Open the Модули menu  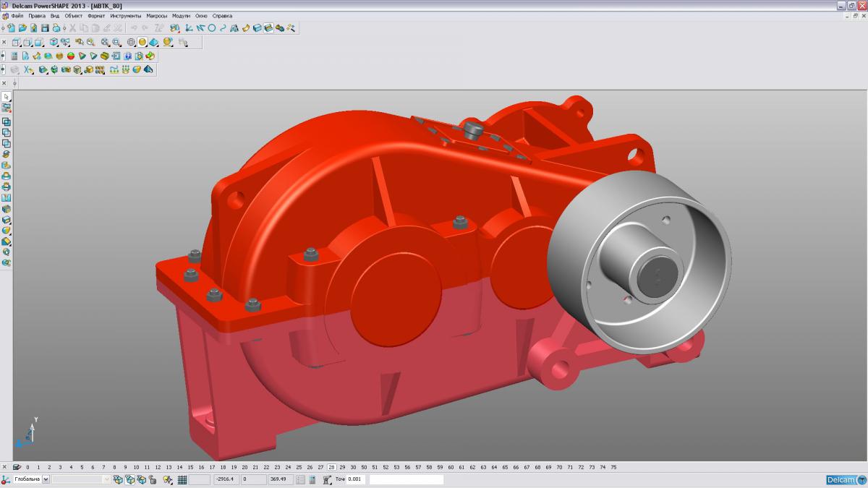coord(182,15)
